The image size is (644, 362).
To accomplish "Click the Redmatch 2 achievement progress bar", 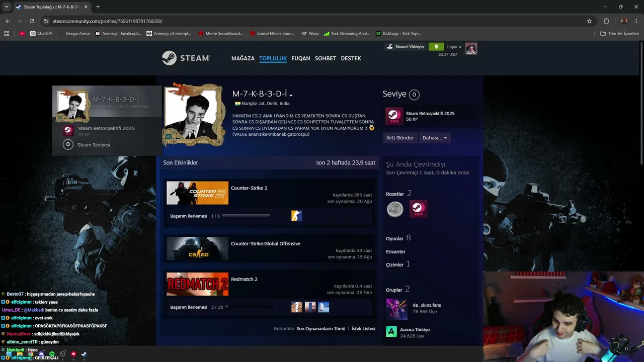I will pos(249,307).
